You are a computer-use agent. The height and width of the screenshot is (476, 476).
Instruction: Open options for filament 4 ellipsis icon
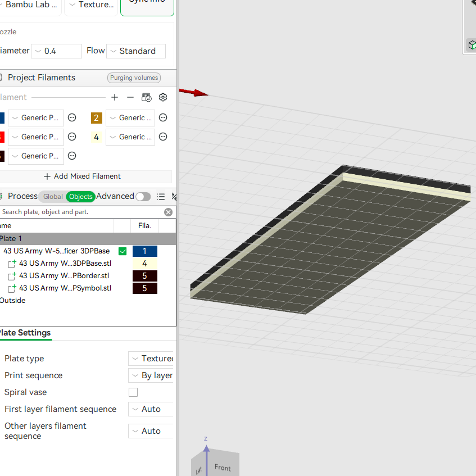tap(163, 137)
